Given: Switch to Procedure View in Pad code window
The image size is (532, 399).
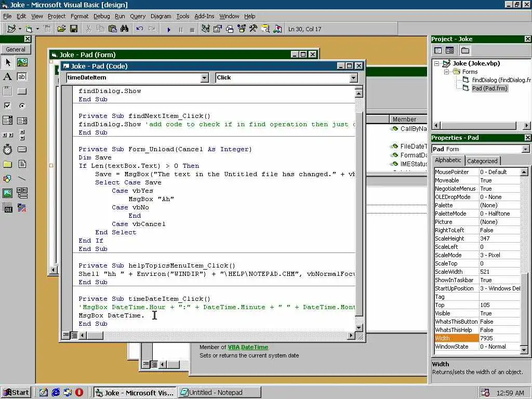Looking at the screenshot, I should tap(66, 336).
